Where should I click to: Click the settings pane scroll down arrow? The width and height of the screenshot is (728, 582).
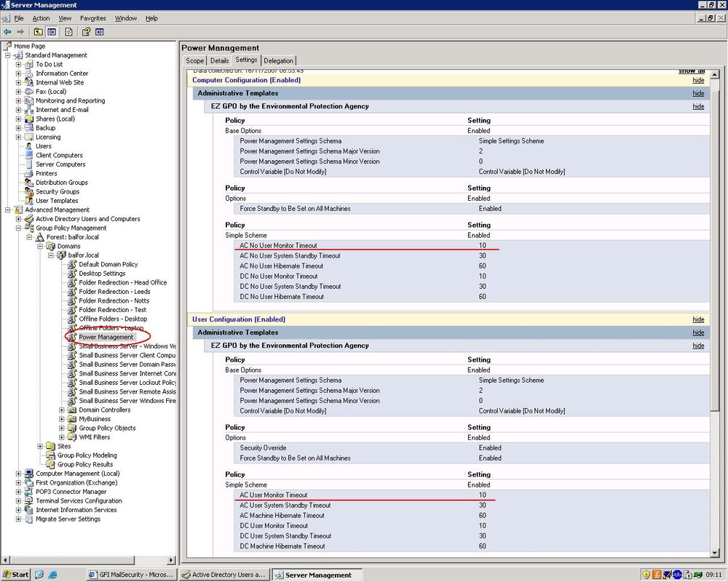[x=715, y=553]
